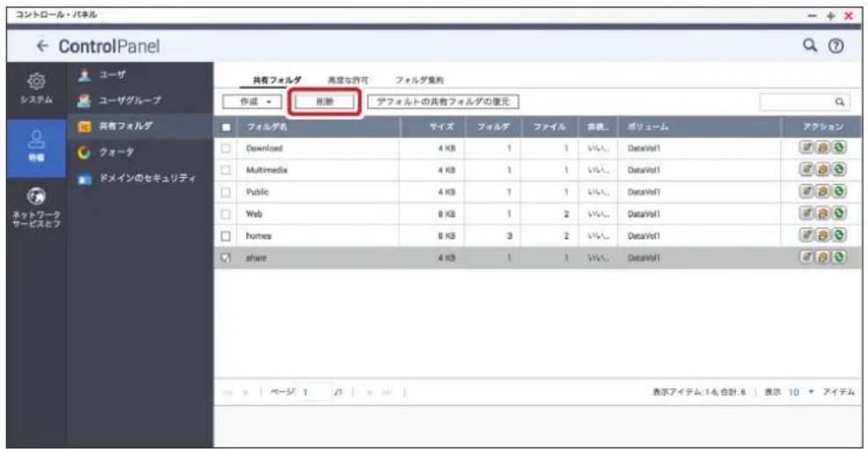This screenshot has height=449, width=868.
Task: Uncheck the share folder checkbox
Action: 226,257
